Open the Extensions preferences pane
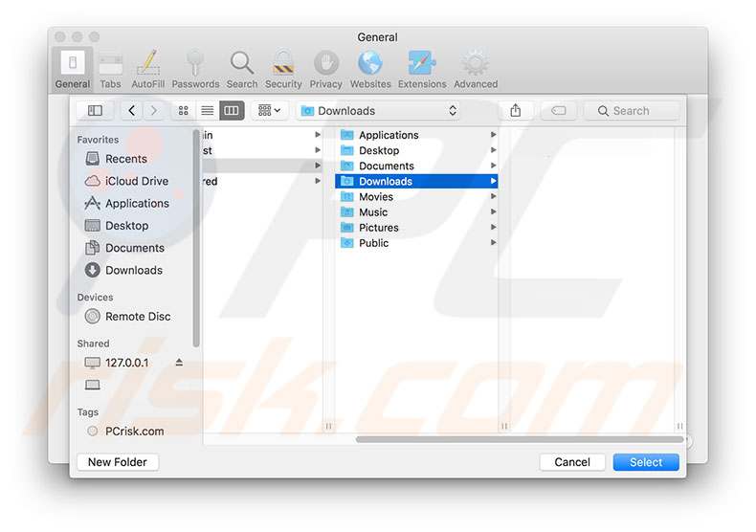Image resolution: width=756 pixels, height=532 pixels. 422,70
